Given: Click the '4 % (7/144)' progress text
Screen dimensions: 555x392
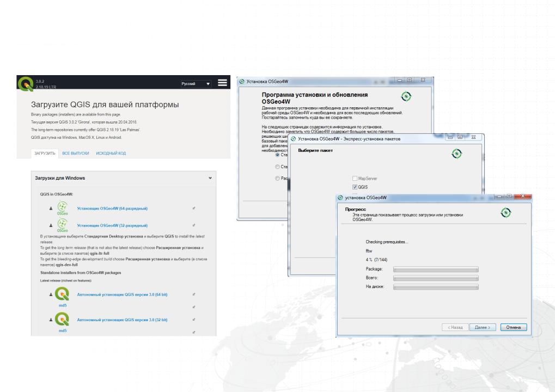Looking at the screenshot, I should click(x=376, y=260).
